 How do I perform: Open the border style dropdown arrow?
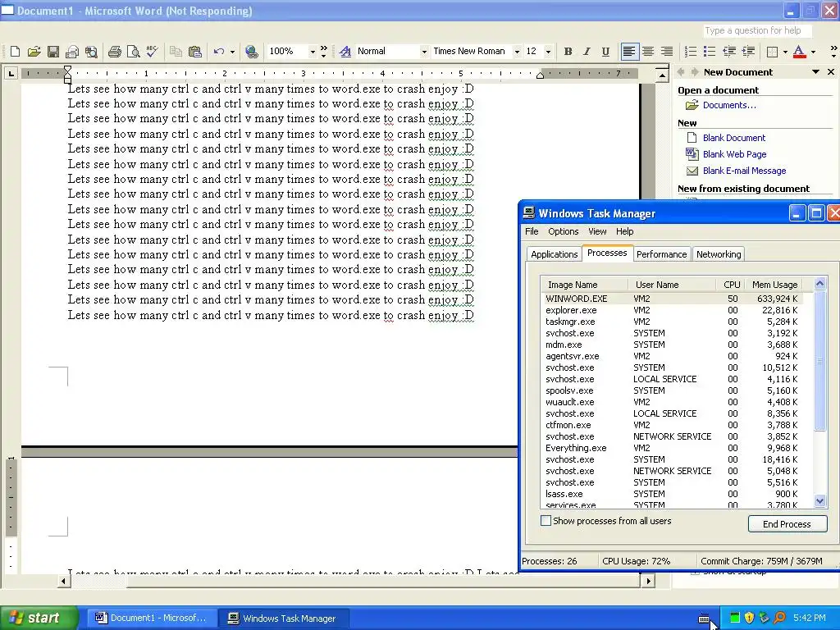click(x=785, y=52)
